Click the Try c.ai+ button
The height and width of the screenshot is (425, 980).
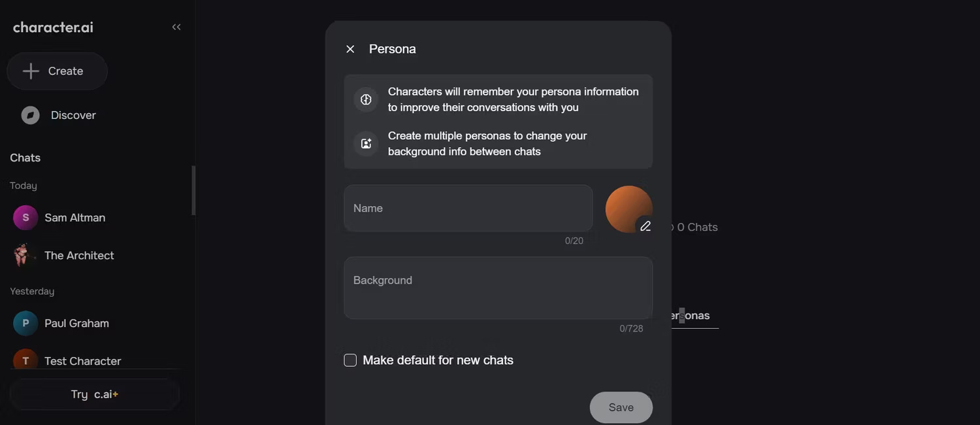point(94,393)
